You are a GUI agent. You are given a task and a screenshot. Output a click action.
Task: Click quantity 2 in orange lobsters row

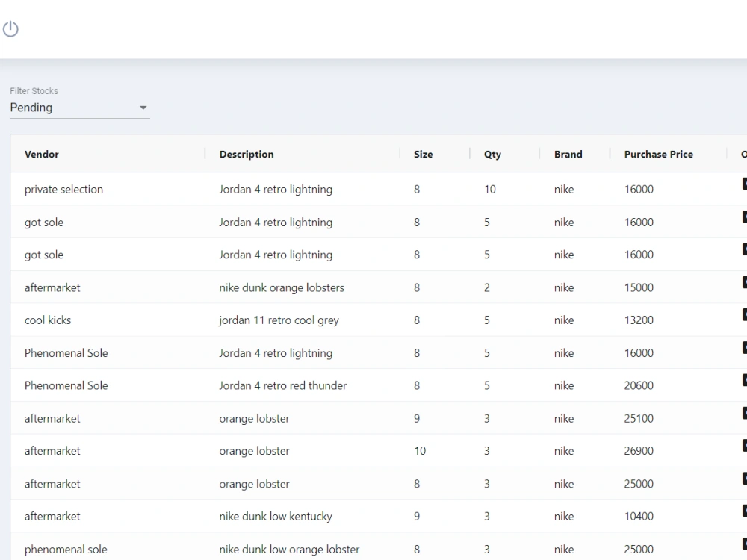pos(487,287)
